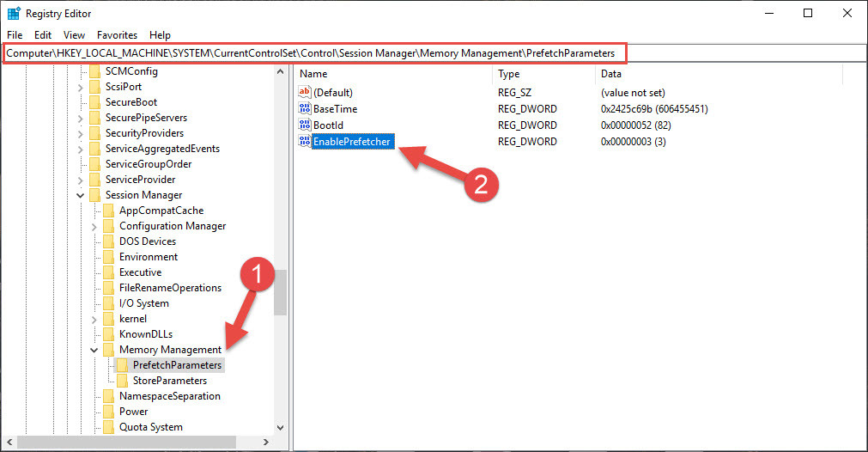Collapse the Session Manager key
Image resolution: width=868 pixels, height=452 pixels.
[80, 196]
